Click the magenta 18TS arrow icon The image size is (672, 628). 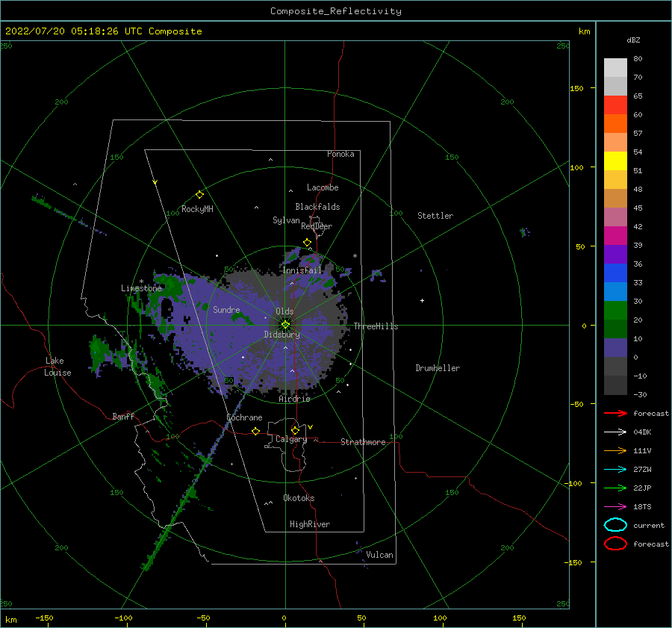pyautogui.click(x=615, y=507)
